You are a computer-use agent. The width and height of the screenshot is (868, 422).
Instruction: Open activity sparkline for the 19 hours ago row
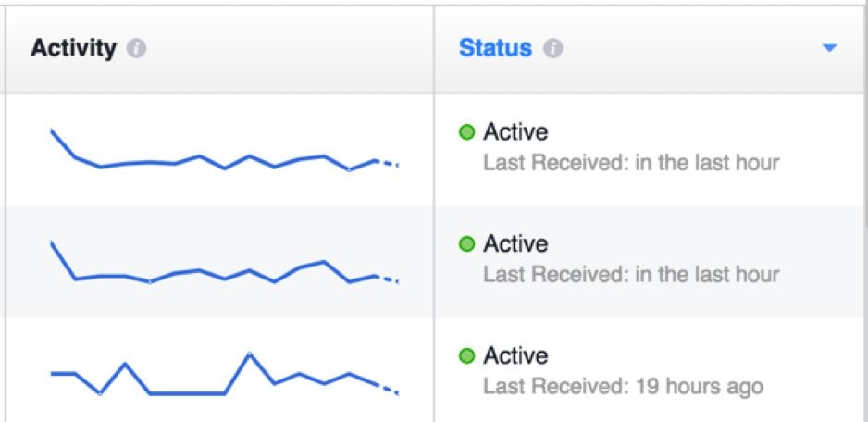pos(222,376)
